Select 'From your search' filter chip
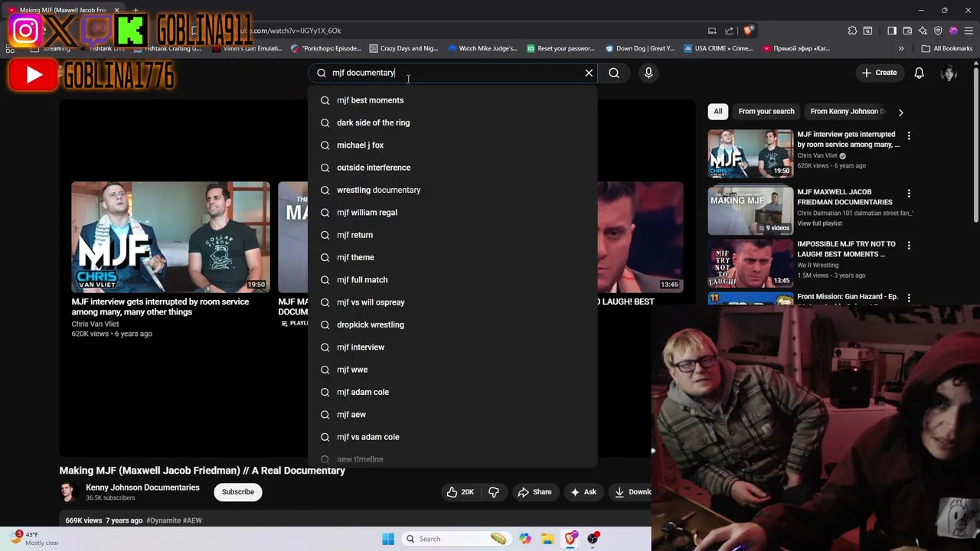 click(766, 112)
